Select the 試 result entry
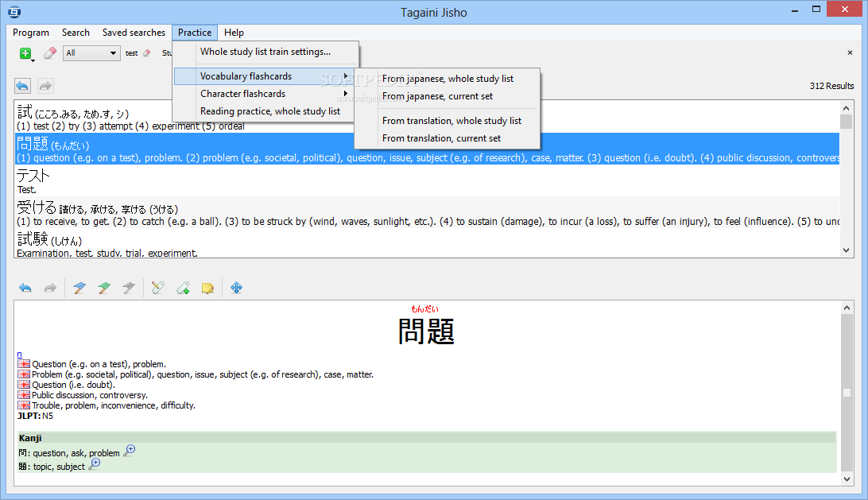 pyautogui.click(x=427, y=117)
